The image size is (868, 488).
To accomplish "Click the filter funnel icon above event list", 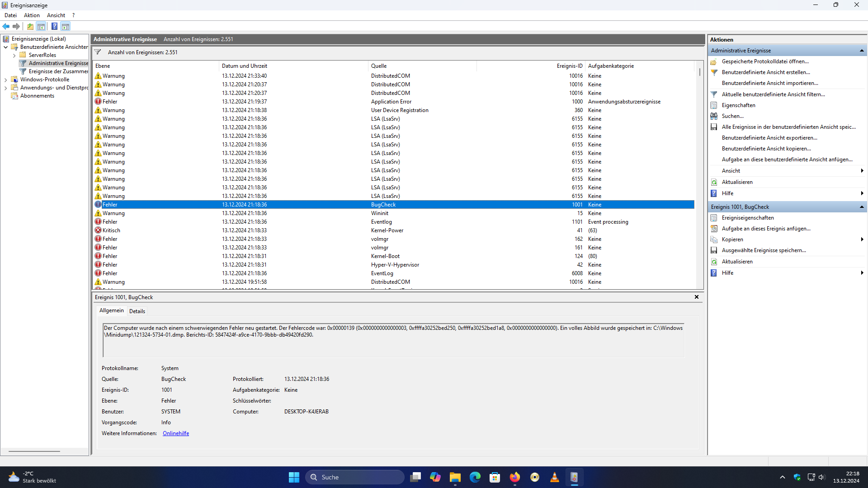I will tap(98, 52).
